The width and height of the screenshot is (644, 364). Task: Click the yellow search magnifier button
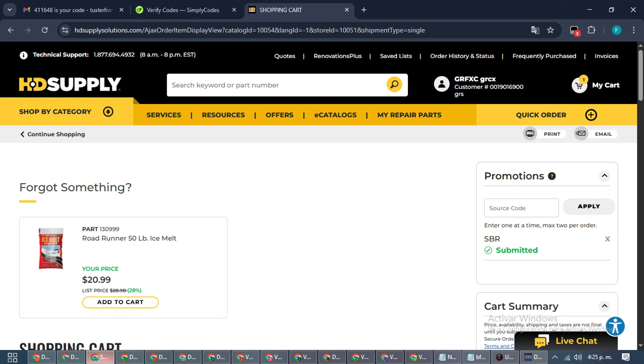click(x=394, y=85)
